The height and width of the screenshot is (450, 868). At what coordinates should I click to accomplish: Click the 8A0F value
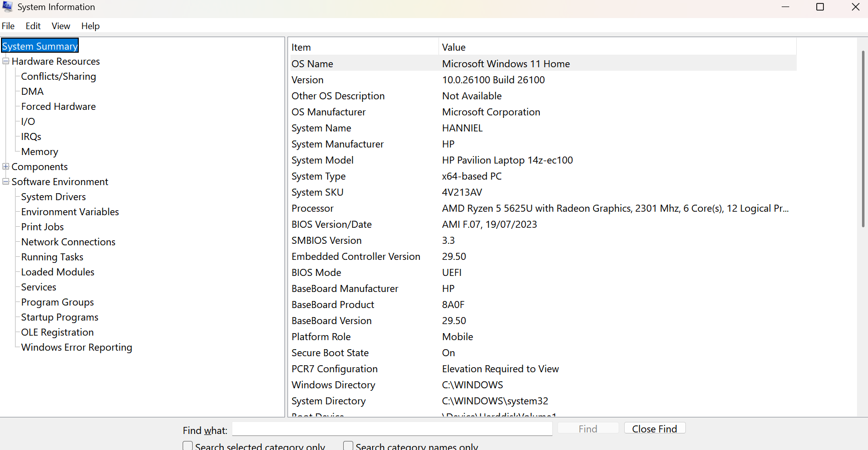(x=453, y=305)
